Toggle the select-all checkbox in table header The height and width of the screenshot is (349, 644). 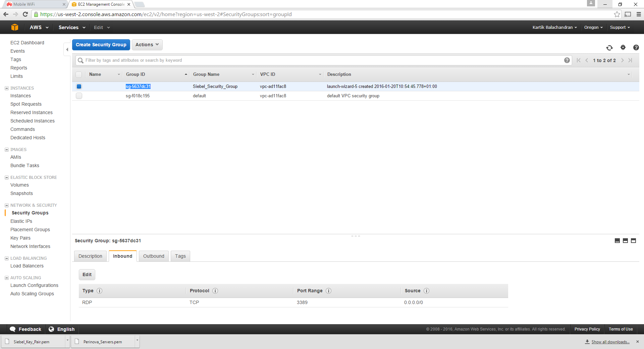(79, 74)
